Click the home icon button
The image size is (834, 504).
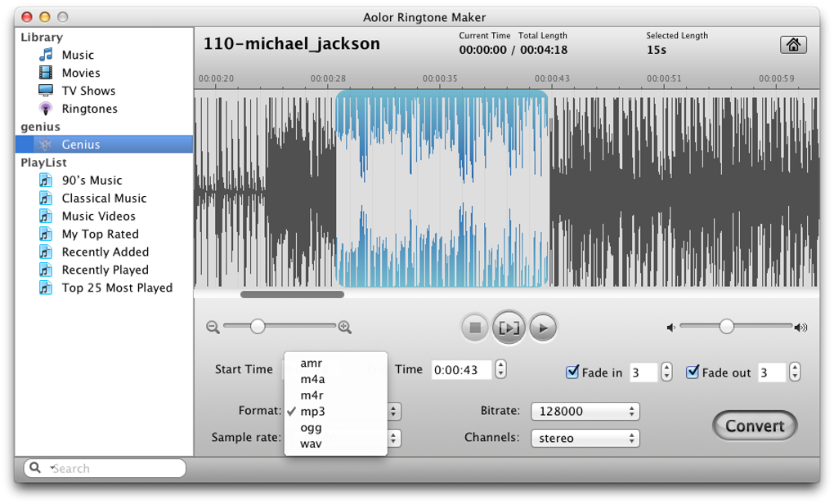pyautogui.click(x=793, y=45)
